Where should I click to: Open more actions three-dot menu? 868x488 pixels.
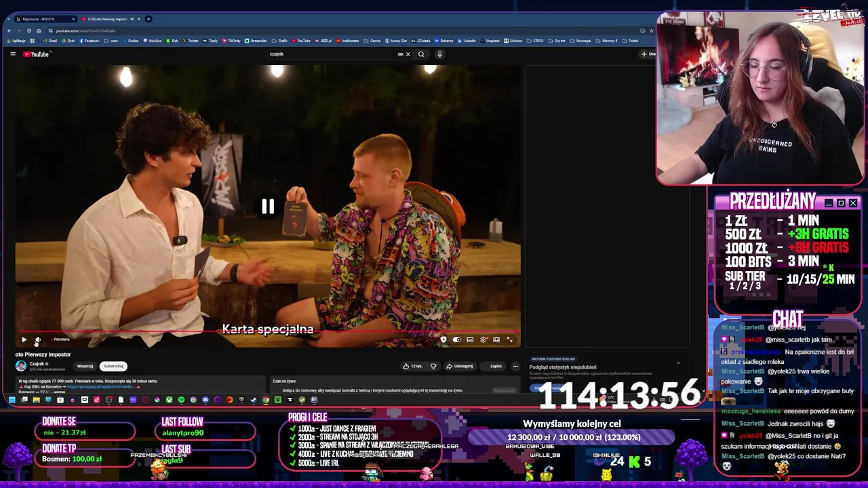coord(515,366)
